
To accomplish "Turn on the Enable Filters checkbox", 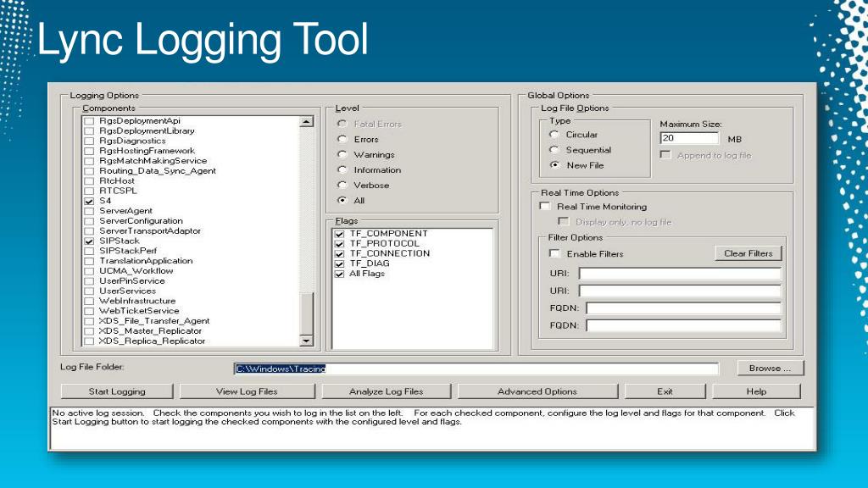I will (x=554, y=253).
